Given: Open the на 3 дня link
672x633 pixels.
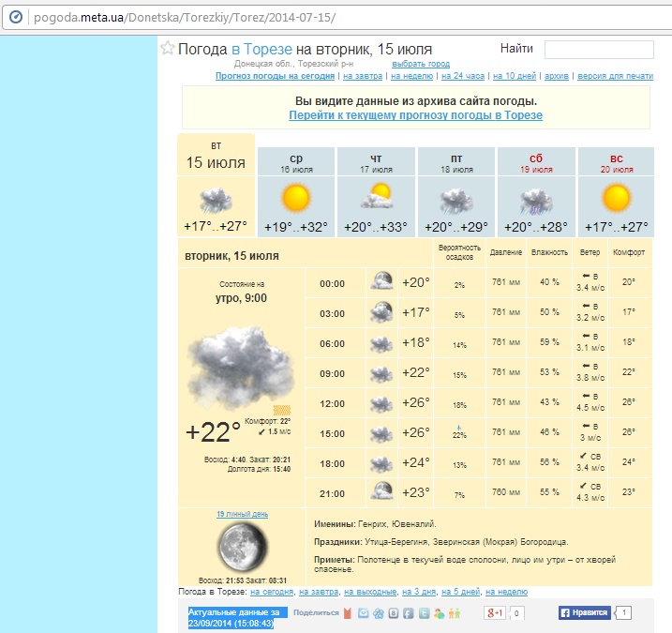Looking at the screenshot, I should coord(419,592).
